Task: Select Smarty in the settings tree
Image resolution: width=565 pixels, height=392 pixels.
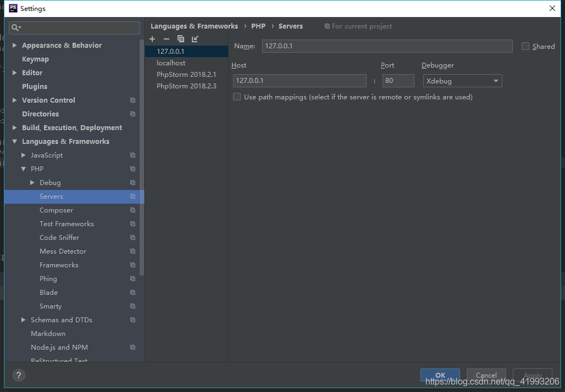Action: (x=51, y=306)
